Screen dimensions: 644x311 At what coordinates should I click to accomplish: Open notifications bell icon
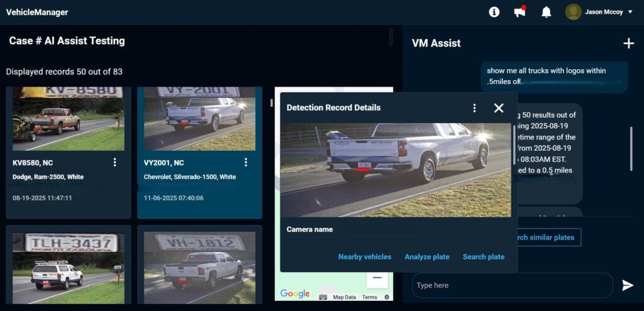tap(547, 12)
